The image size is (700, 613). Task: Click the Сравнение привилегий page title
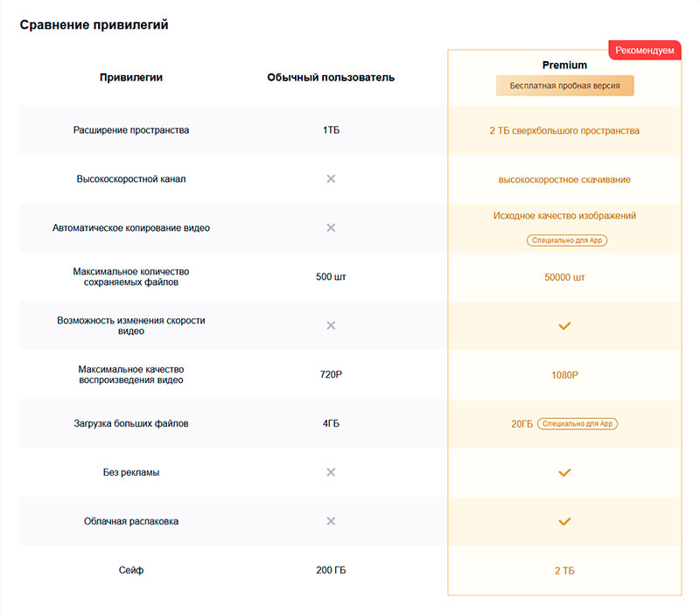[x=94, y=25]
